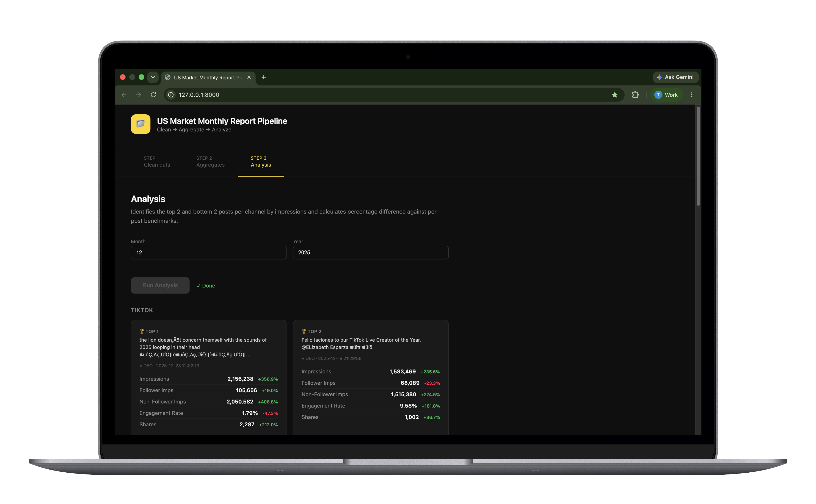Select the US Market Monthly Report tab

pos(208,78)
